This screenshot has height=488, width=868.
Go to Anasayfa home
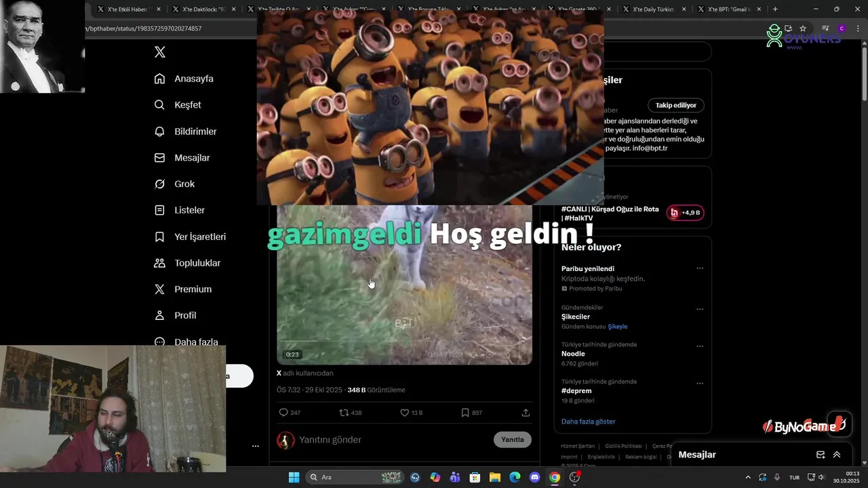tap(184, 79)
